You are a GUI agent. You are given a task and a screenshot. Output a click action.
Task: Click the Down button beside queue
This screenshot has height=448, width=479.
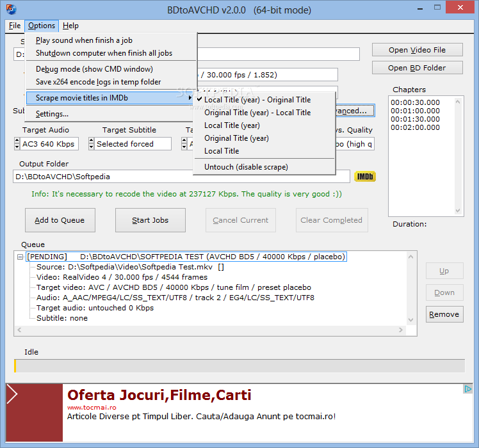pyautogui.click(x=444, y=292)
